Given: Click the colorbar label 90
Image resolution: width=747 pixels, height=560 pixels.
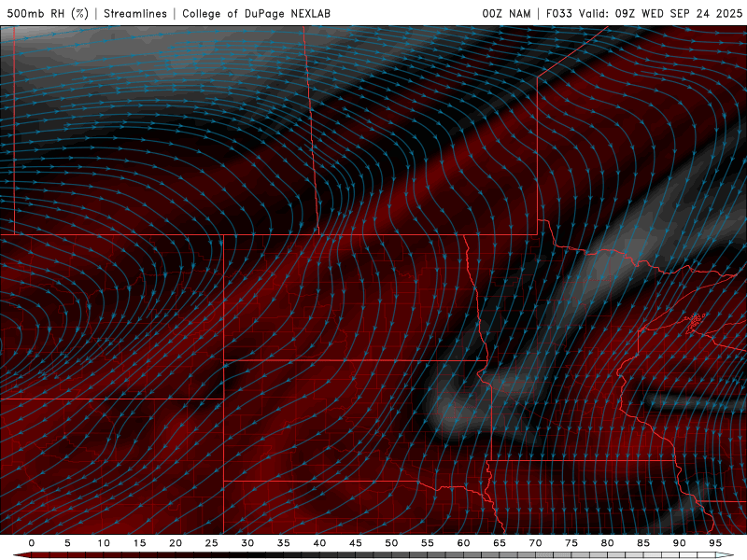Looking at the screenshot, I should click(680, 543).
